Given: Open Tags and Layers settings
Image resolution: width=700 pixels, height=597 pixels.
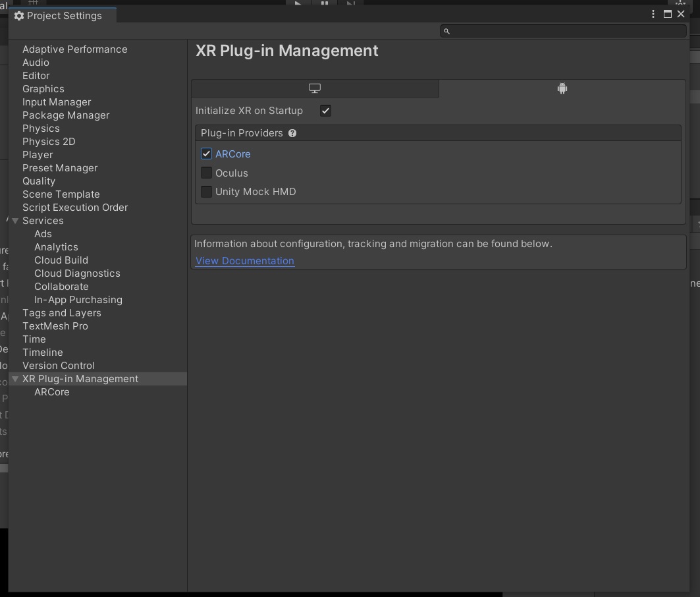Looking at the screenshot, I should pos(62,313).
